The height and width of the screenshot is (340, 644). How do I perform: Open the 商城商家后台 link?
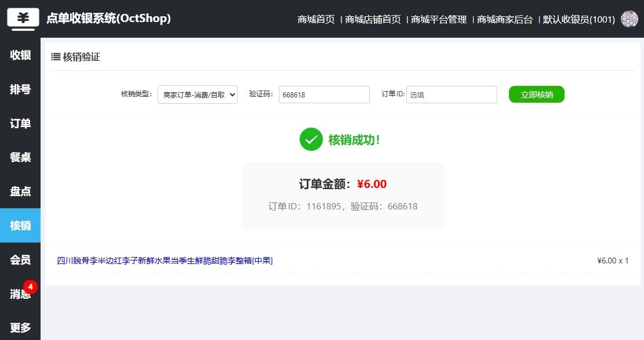click(x=505, y=19)
